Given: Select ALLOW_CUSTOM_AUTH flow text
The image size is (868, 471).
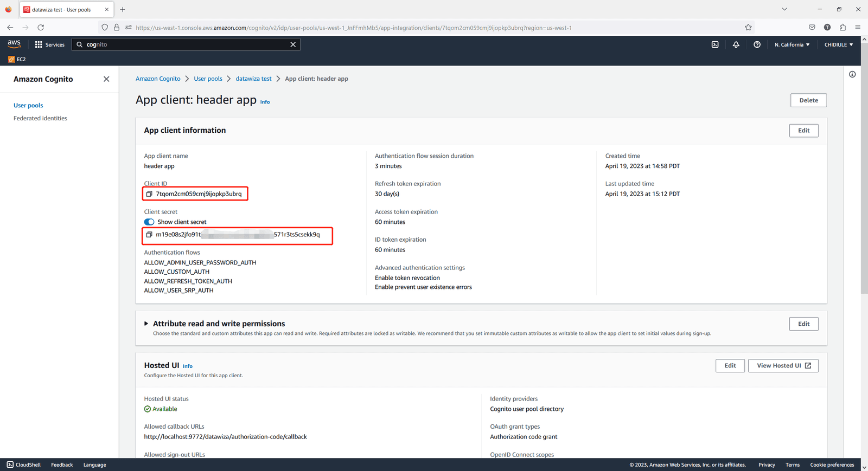Looking at the screenshot, I should click(x=176, y=272).
